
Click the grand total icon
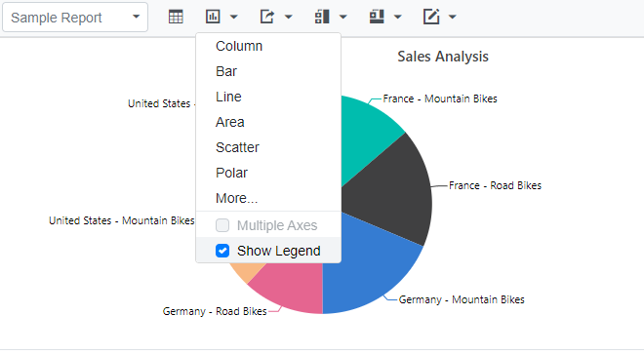[x=377, y=17]
